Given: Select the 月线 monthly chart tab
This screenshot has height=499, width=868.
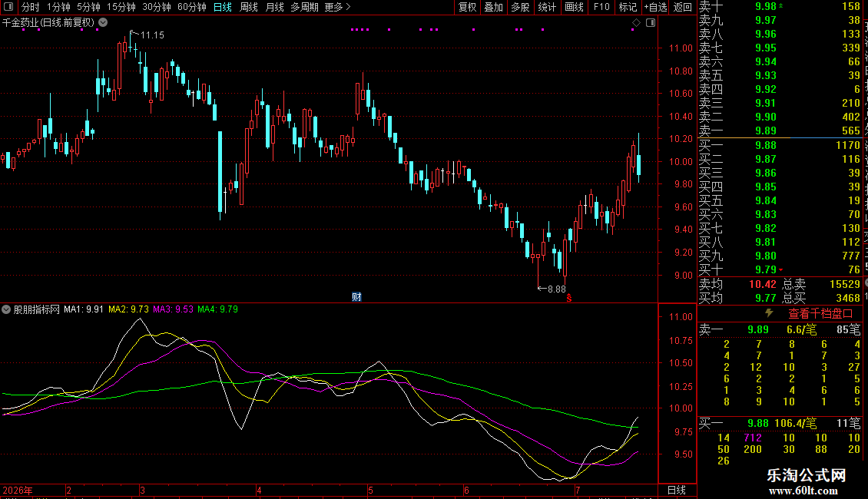Looking at the screenshot, I should pos(274,7).
